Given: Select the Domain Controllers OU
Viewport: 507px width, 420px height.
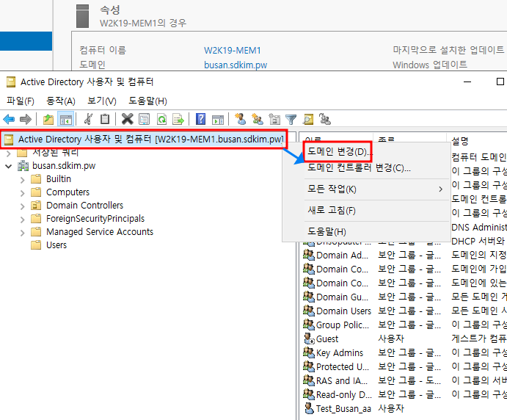Looking at the screenshot, I should [x=84, y=206].
